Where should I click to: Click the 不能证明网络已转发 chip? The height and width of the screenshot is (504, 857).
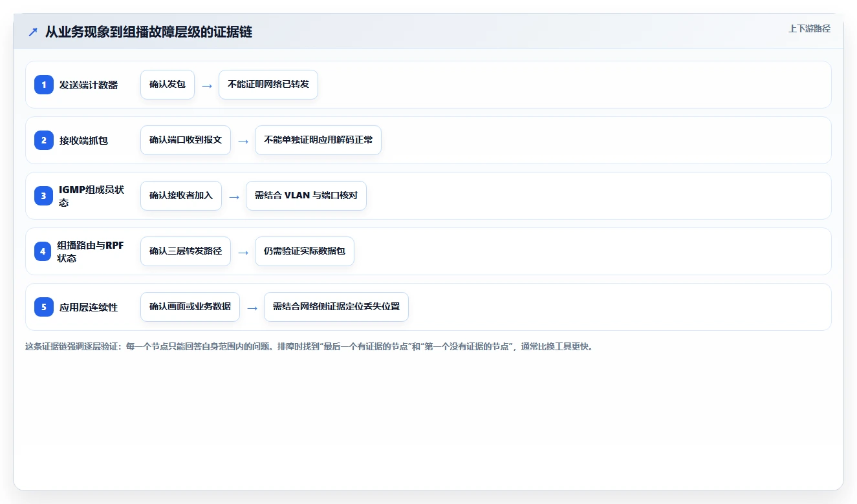(268, 85)
